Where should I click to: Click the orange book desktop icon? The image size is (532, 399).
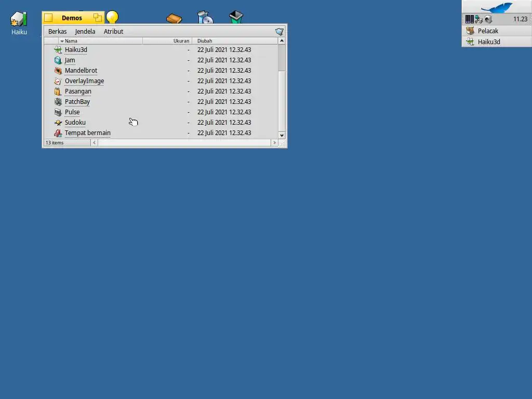click(174, 18)
